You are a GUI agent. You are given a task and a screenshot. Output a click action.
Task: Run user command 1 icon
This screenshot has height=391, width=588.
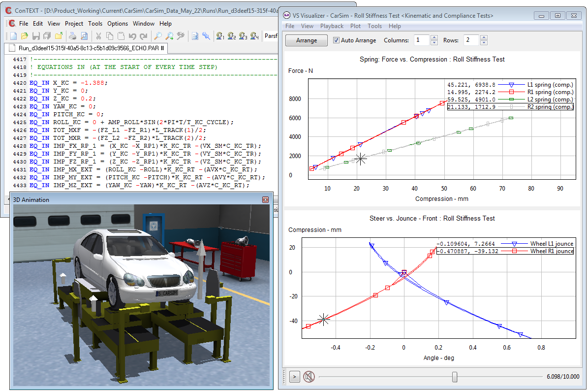220,36
